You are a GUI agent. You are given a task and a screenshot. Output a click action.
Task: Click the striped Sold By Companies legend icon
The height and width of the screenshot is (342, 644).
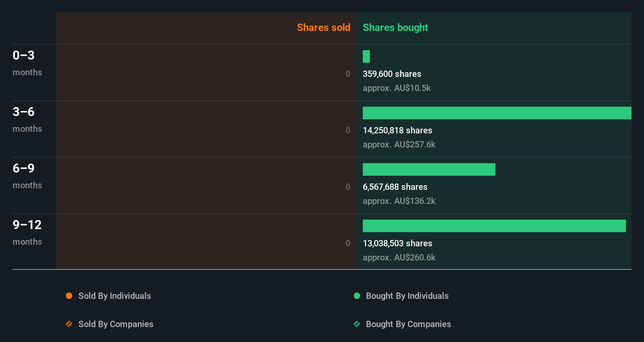(x=69, y=324)
